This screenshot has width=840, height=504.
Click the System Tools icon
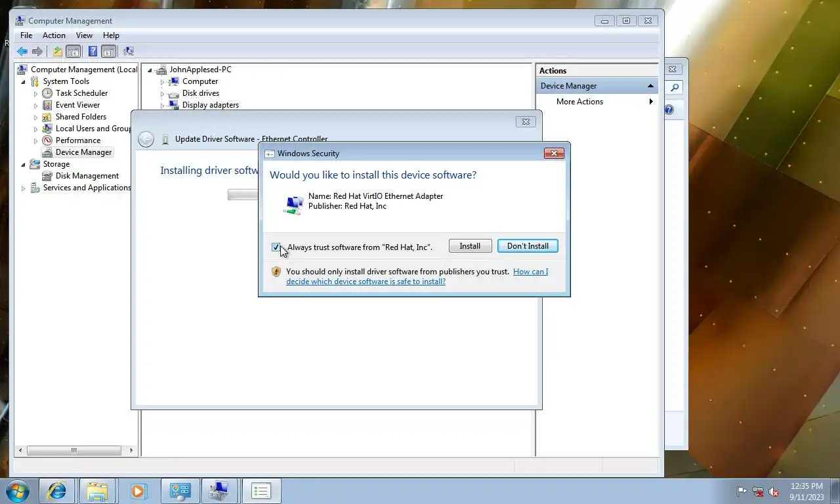pos(35,81)
